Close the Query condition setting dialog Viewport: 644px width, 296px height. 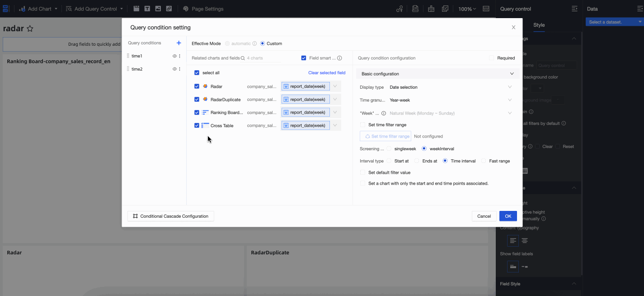(x=513, y=28)
